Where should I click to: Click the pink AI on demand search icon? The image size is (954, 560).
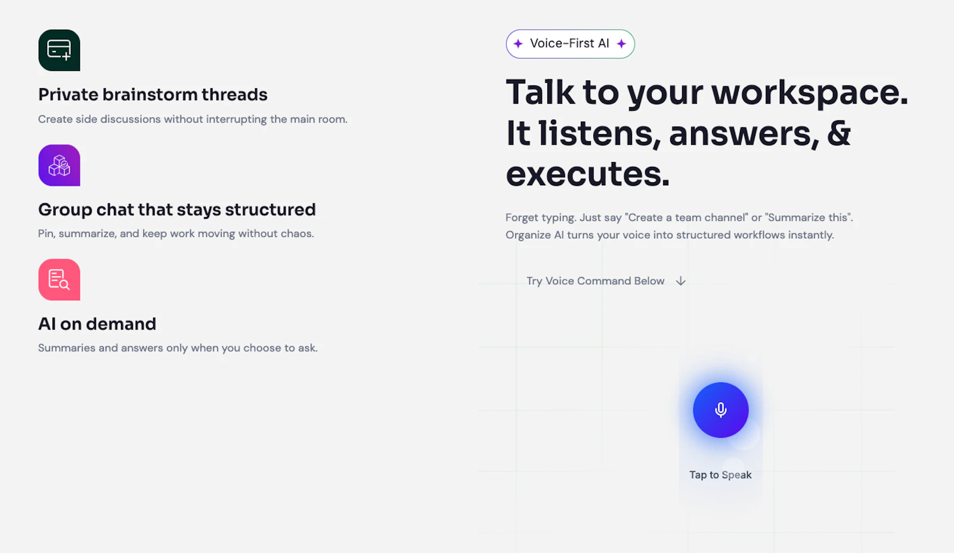(x=59, y=280)
